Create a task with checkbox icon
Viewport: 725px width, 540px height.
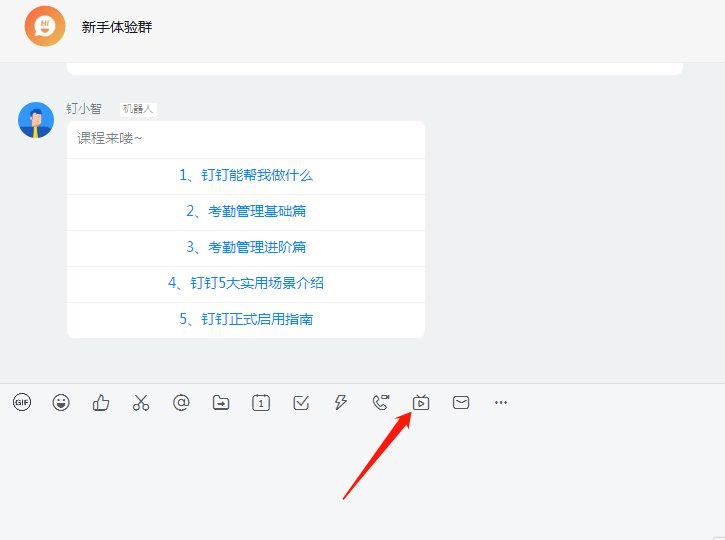coord(301,403)
